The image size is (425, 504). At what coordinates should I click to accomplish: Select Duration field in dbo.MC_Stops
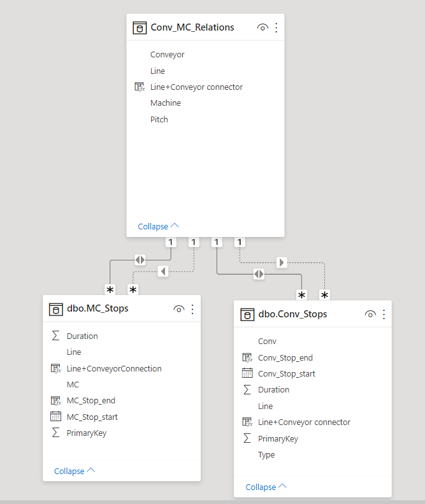click(x=82, y=336)
